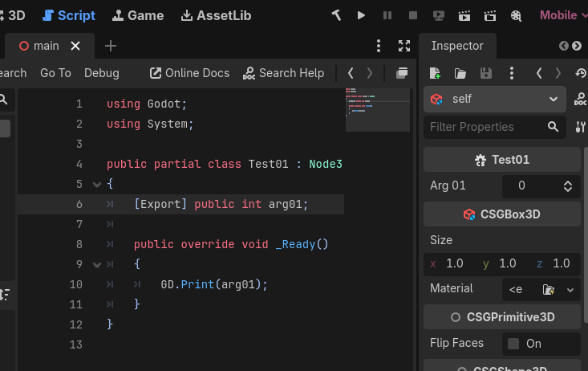
Task: Quick load a Material resource icon
Action: click(548, 290)
